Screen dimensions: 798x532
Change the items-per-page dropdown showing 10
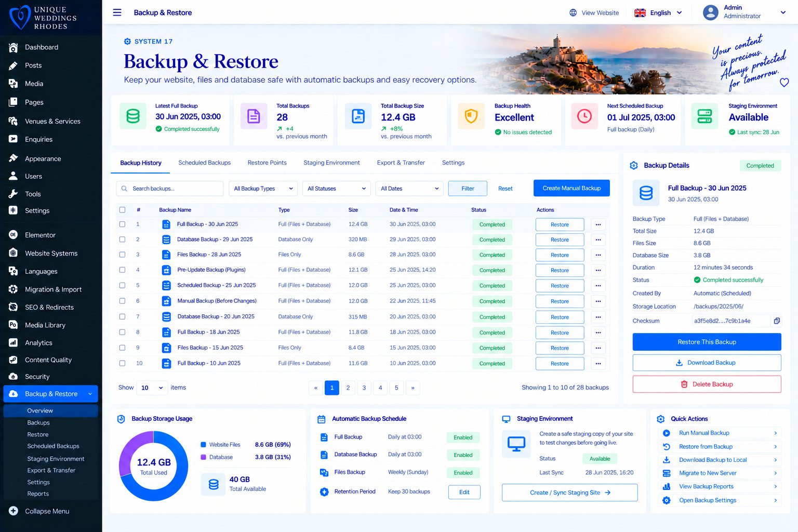point(152,388)
